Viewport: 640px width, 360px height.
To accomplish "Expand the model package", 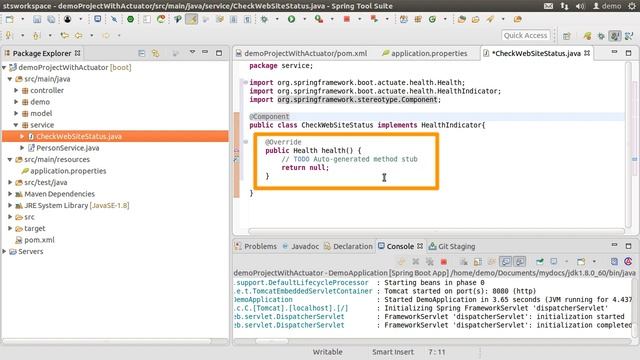I will tap(16, 113).
